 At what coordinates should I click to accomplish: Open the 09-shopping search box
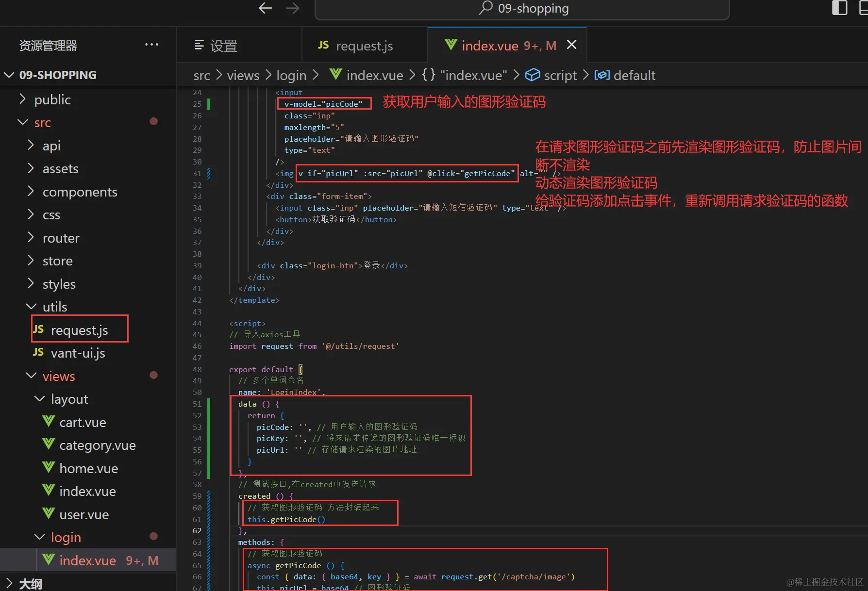[522, 9]
